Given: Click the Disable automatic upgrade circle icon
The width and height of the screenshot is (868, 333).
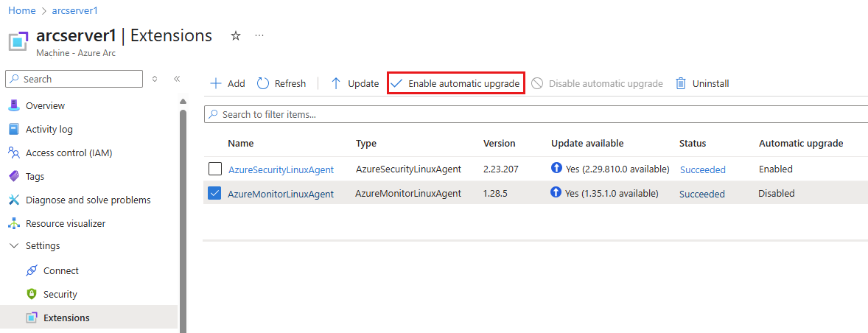Looking at the screenshot, I should coord(537,83).
